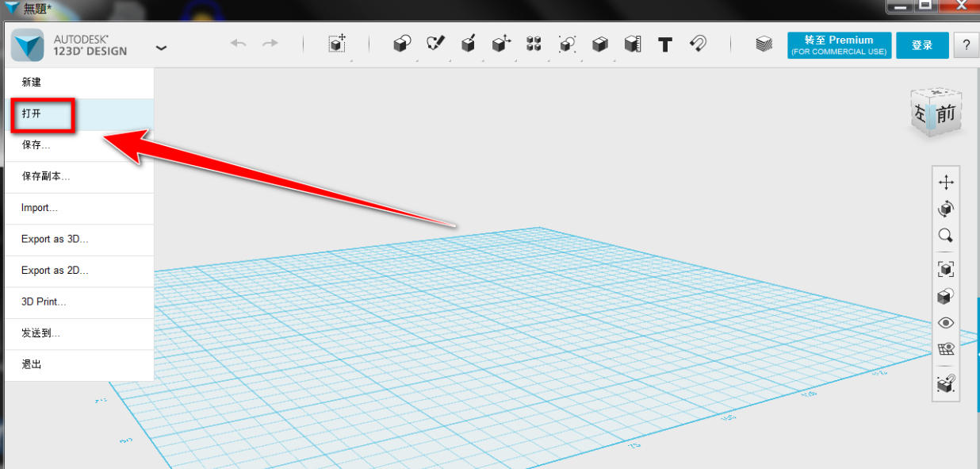Choose 发送到... from the menu
The image size is (980, 469).
pyautogui.click(x=78, y=334)
